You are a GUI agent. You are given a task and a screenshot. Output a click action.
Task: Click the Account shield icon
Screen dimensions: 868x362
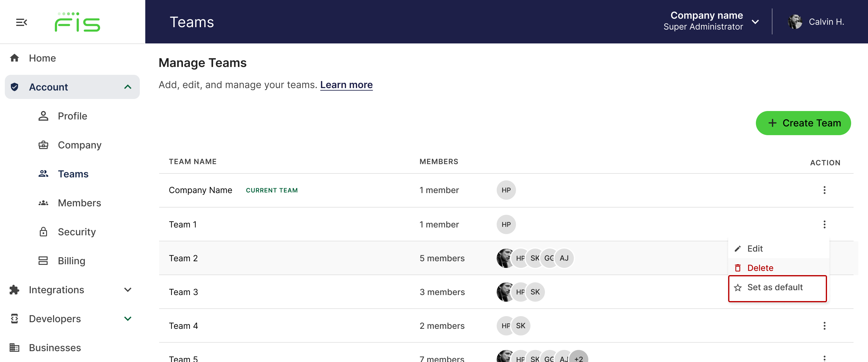(15, 87)
